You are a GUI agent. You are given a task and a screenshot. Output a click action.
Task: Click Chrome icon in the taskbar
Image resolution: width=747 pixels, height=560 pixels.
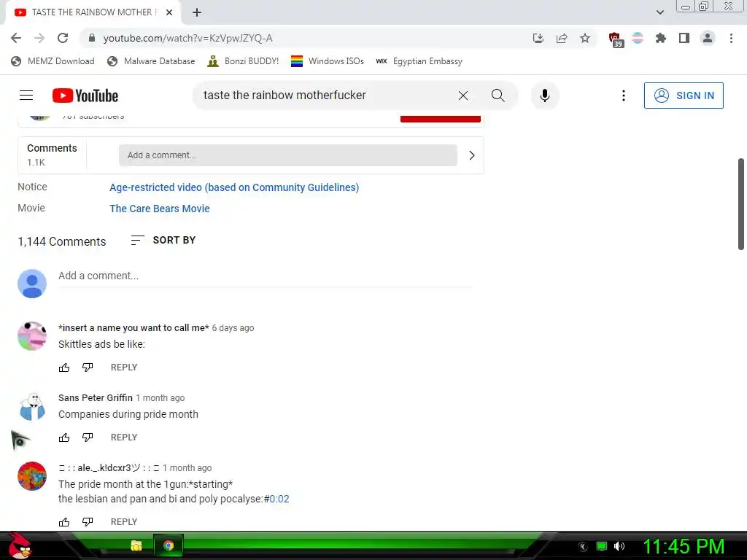tap(169, 545)
